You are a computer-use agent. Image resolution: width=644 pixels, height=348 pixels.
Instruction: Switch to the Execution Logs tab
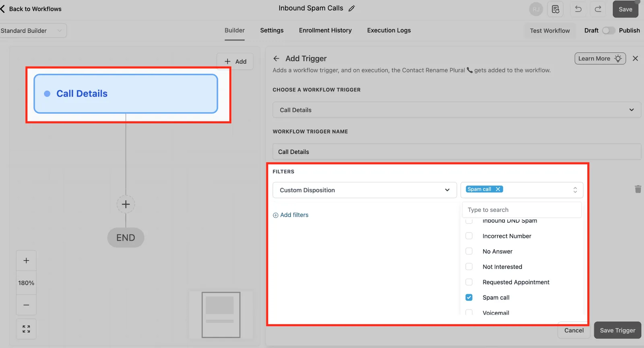coord(389,30)
